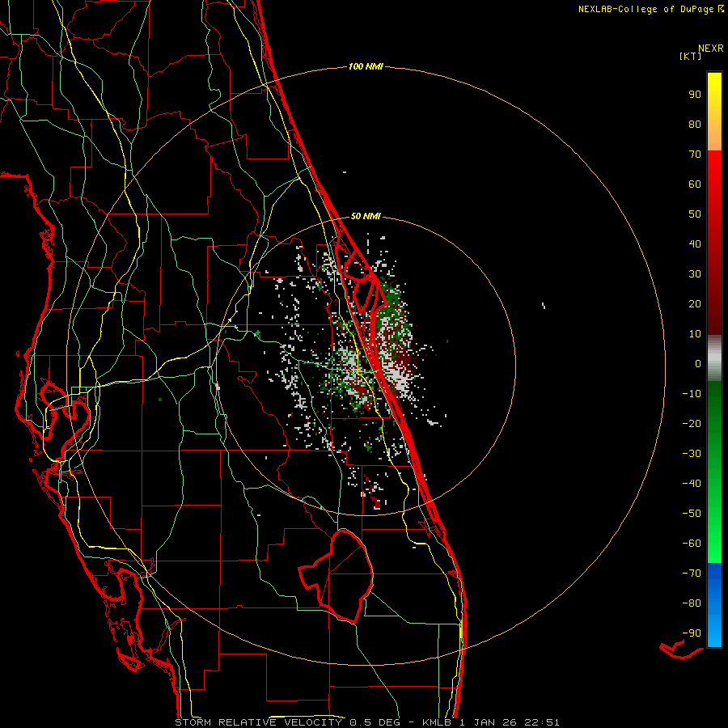Select the 50 NMI range ring label
Image resolution: width=728 pixels, height=728 pixels.
click(x=366, y=216)
